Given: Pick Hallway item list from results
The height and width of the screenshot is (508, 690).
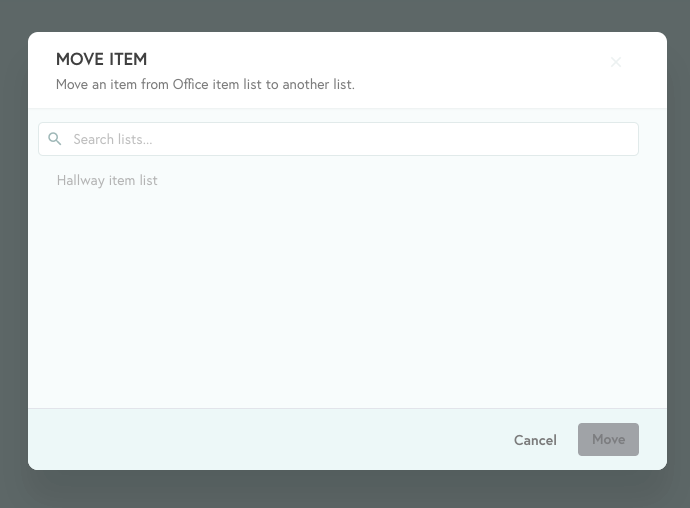Looking at the screenshot, I should click(107, 180).
